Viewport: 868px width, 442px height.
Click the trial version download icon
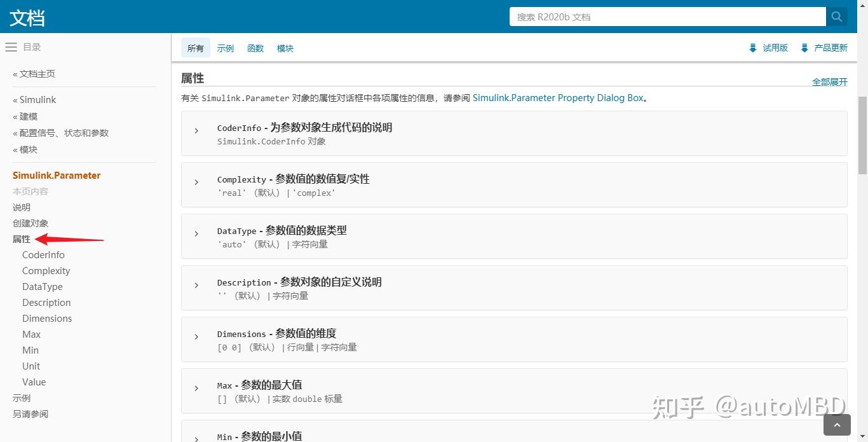(753, 48)
